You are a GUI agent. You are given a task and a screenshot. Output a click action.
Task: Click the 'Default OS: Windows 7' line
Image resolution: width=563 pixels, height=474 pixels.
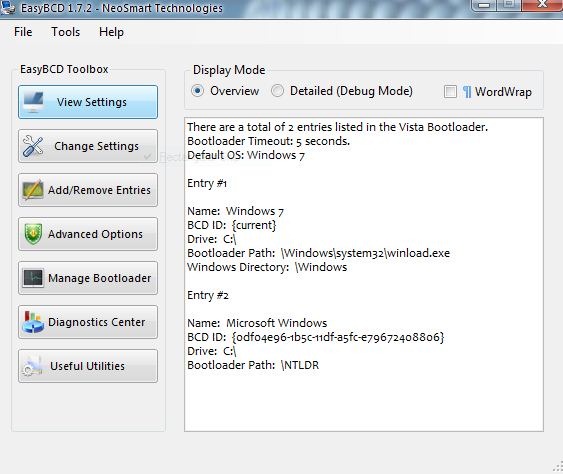coord(246,155)
